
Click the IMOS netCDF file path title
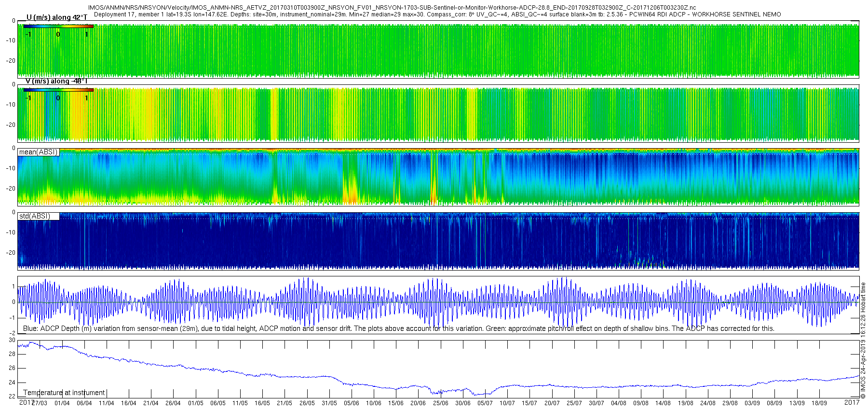392,8
